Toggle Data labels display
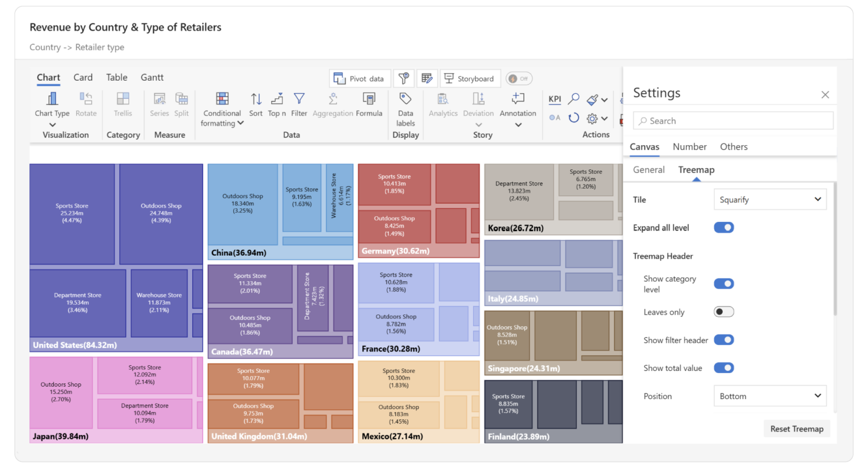Screen dimensions: 868x468 pos(405,107)
